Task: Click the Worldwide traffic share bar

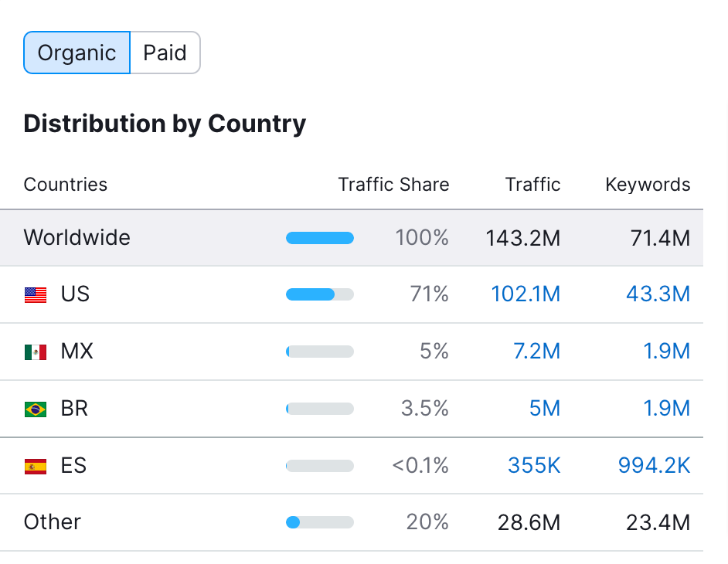Action: click(319, 238)
